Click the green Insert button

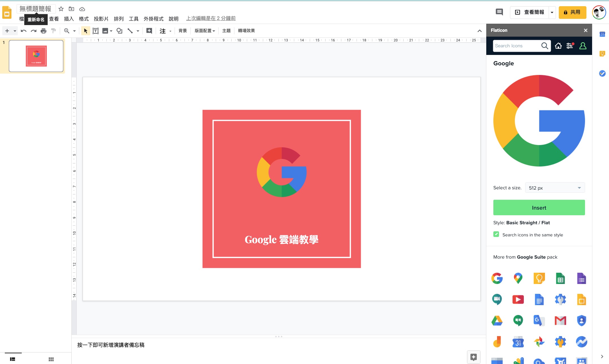click(539, 208)
